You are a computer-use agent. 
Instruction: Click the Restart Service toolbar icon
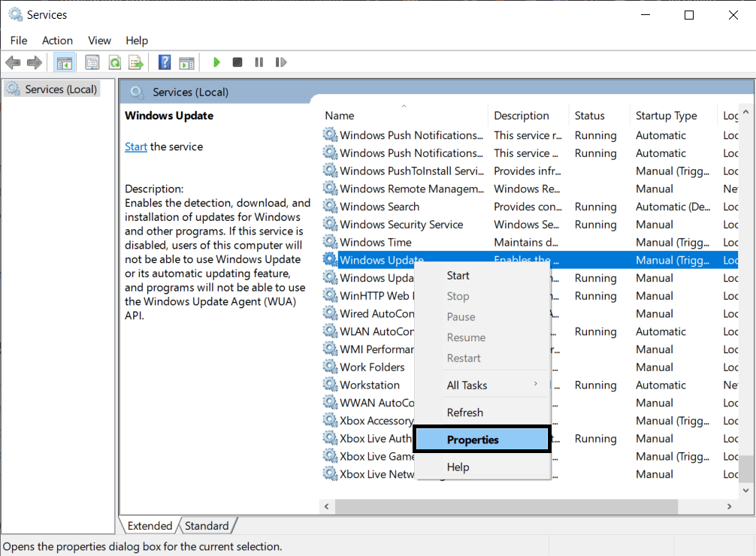tap(280, 62)
